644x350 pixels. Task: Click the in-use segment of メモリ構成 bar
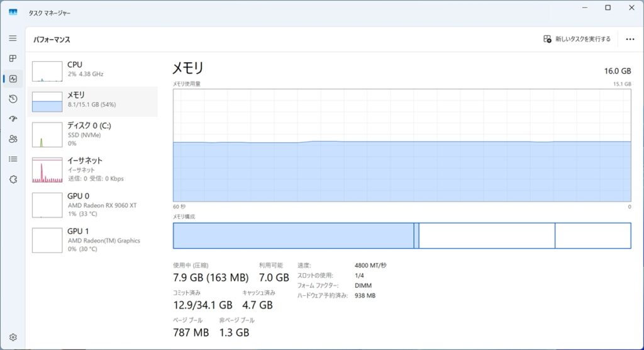(292, 235)
